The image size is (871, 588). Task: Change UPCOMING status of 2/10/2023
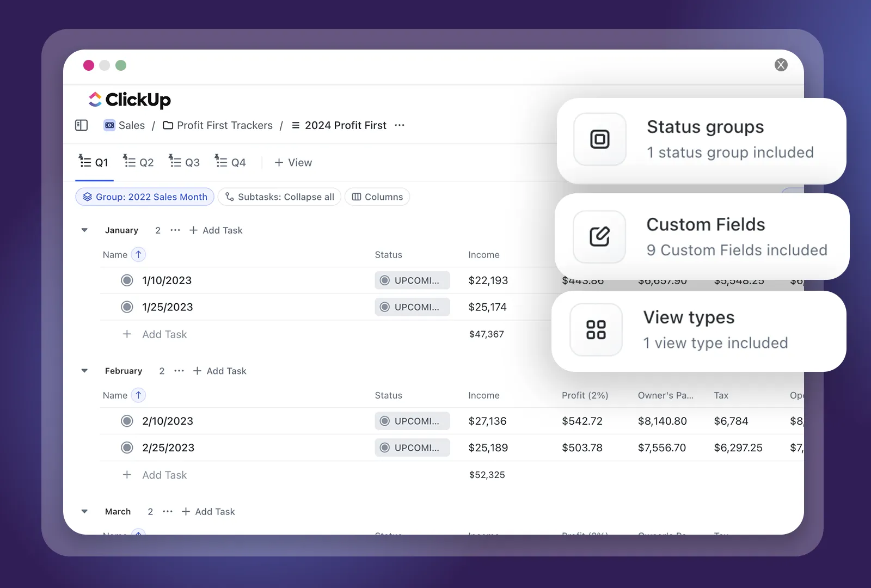point(412,421)
